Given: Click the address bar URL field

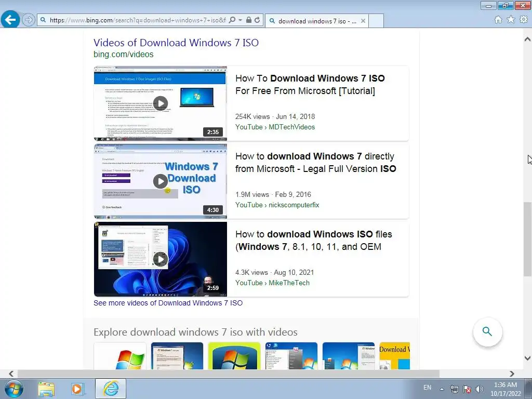Looking at the screenshot, I should click(x=137, y=20).
